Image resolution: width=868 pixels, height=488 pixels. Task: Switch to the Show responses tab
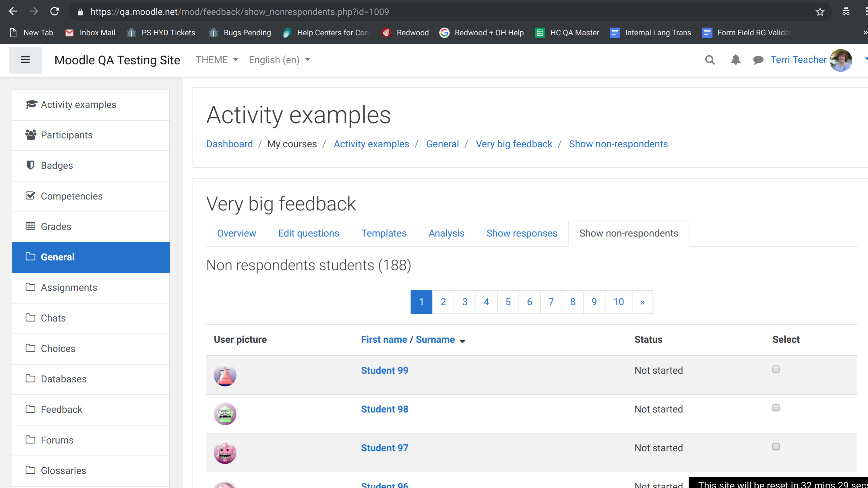click(x=522, y=234)
